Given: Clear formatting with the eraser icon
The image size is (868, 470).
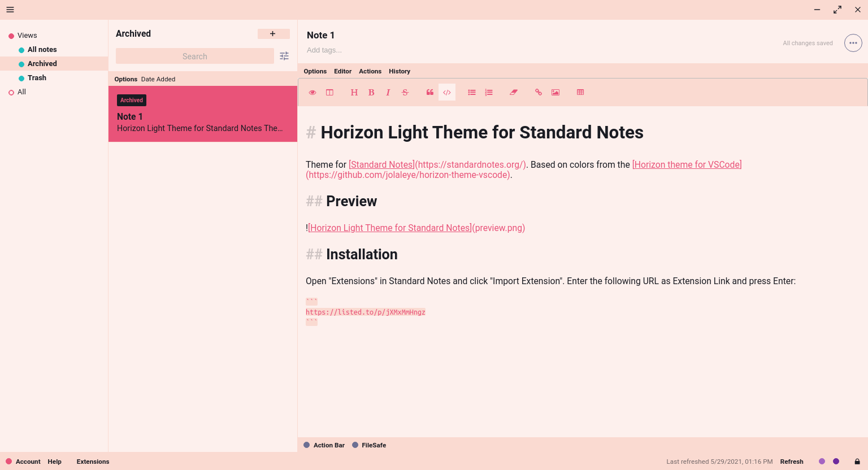Looking at the screenshot, I should coord(514,93).
